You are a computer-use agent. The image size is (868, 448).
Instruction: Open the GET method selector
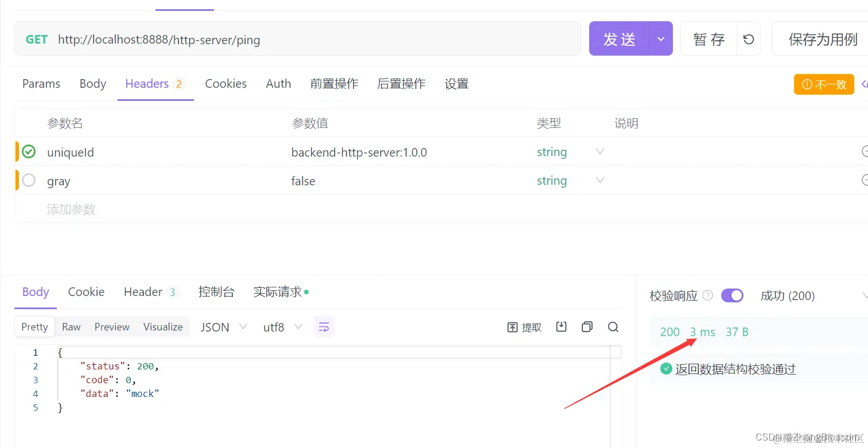[x=37, y=40]
